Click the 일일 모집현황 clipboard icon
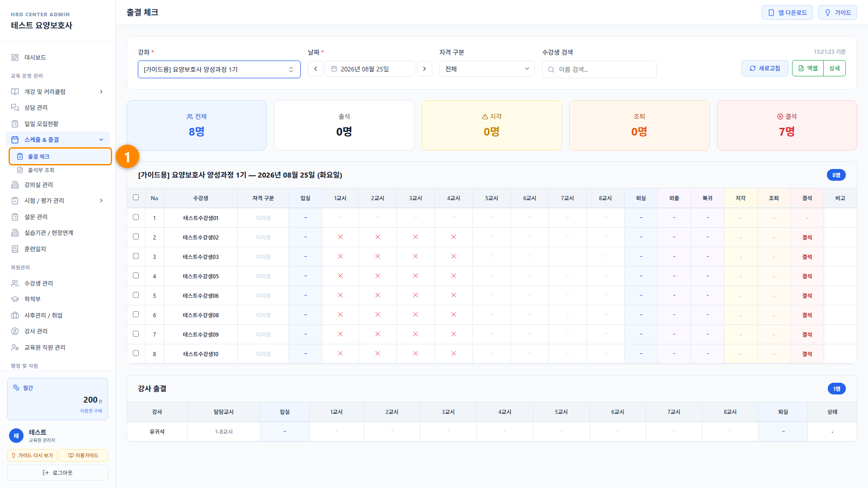868x488 pixels. pyautogui.click(x=15, y=124)
